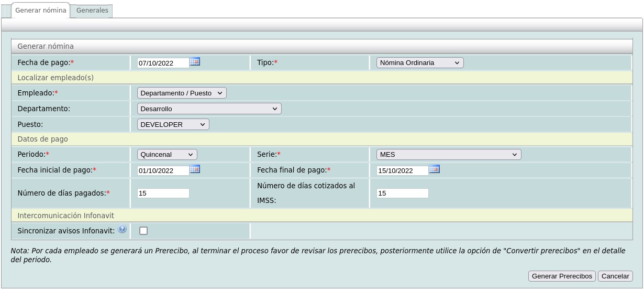Expand the Puesto dropdown showing DEVELOPER
This screenshot has width=644, height=290.
(x=173, y=124)
